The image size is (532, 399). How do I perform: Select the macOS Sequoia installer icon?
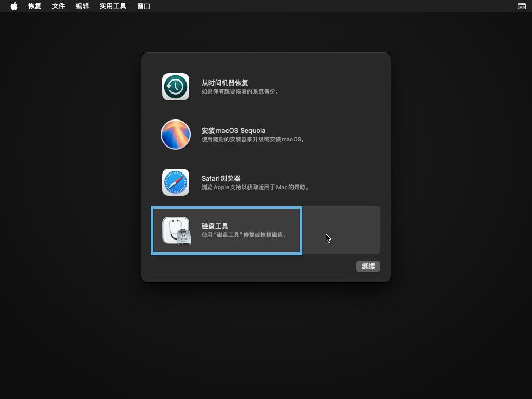click(176, 135)
